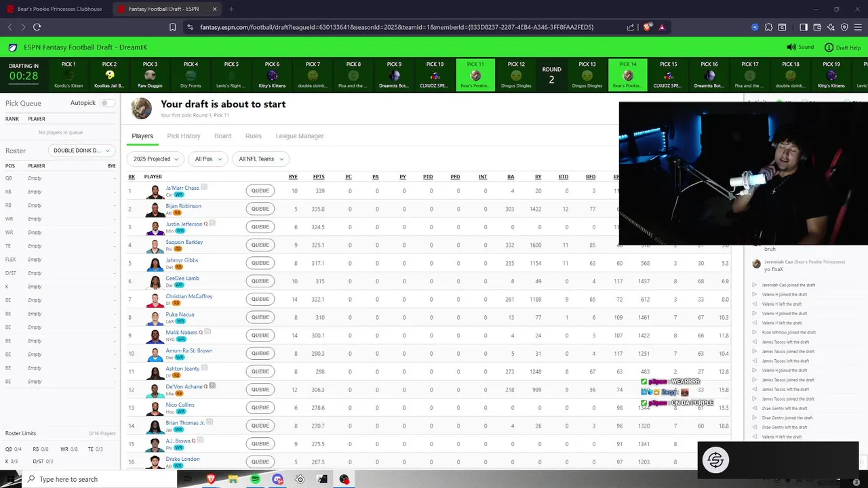Click the Pick Queue heading

click(24, 103)
